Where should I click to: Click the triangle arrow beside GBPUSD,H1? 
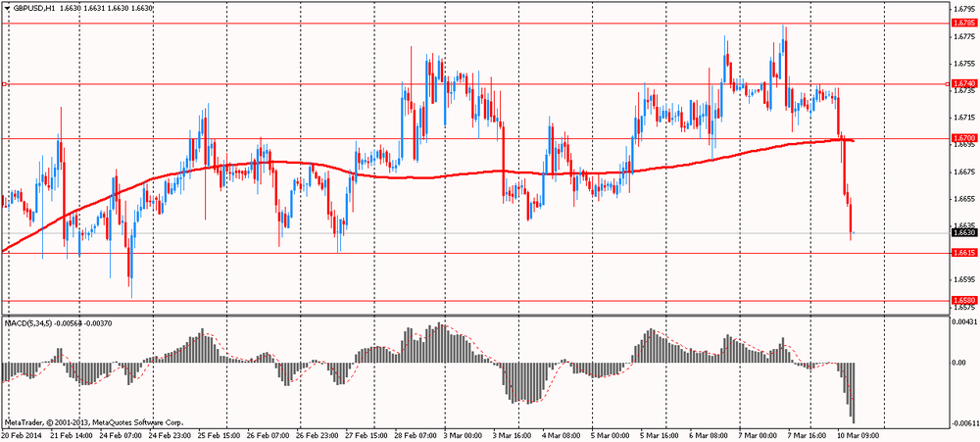pos(6,7)
